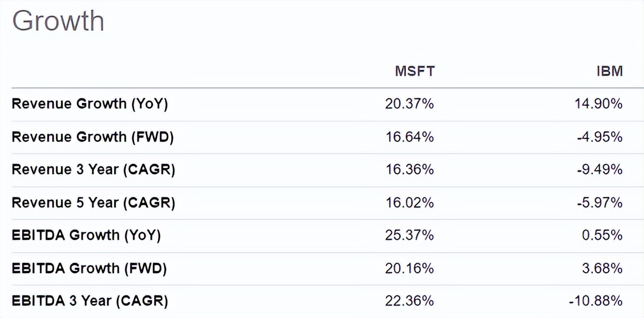
Task: Click IBM's 0.55% EBITDA growth value
Action: (x=602, y=235)
